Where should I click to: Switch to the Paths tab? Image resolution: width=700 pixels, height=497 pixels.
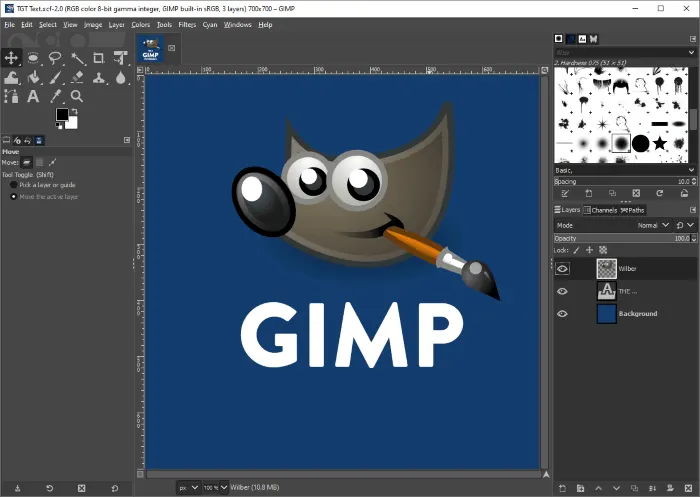coord(633,210)
